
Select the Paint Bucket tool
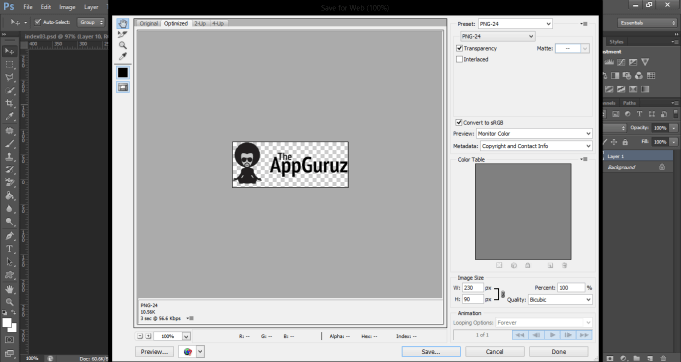click(x=9, y=196)
